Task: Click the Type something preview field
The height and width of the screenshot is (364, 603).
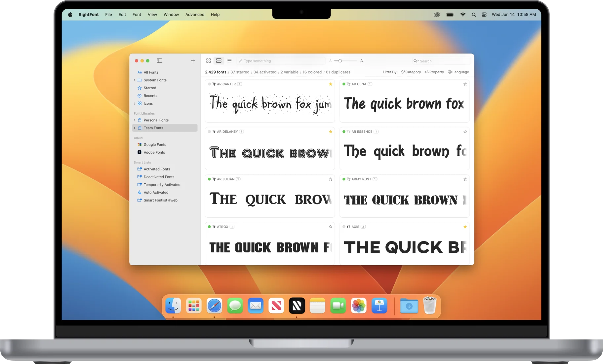Action: click(281, 61)
